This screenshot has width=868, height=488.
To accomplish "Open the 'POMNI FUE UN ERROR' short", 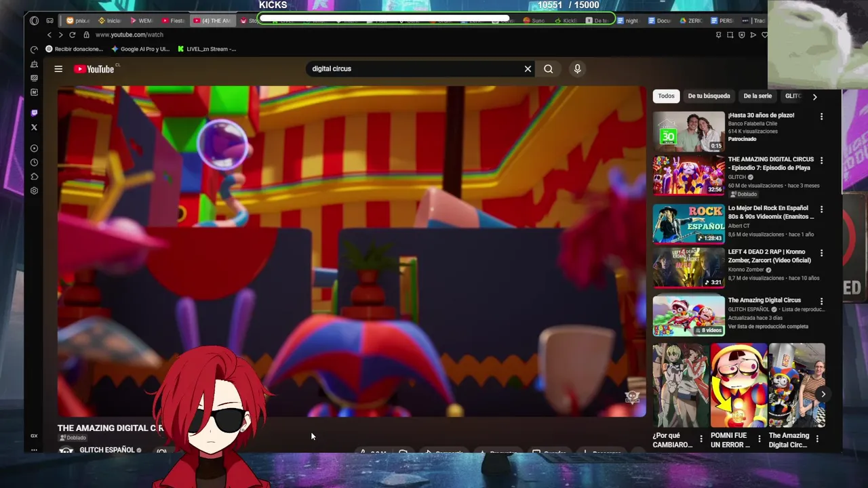I will [738, 385].
